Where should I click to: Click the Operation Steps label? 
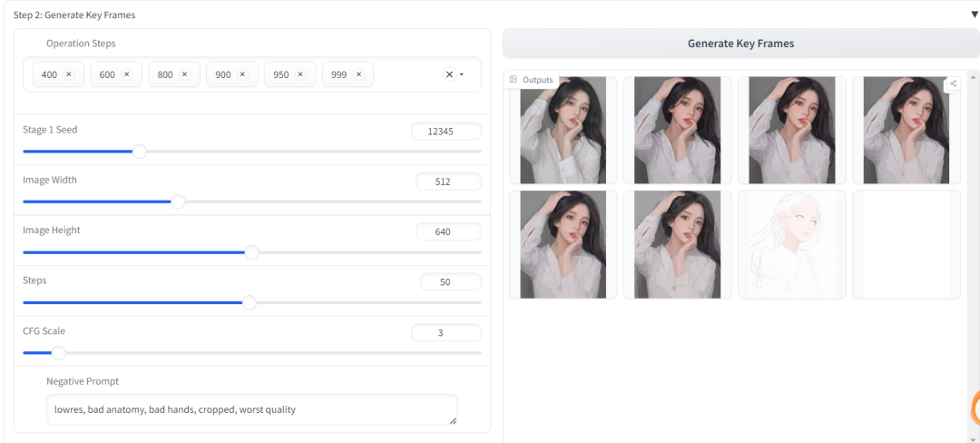point(81,44)
